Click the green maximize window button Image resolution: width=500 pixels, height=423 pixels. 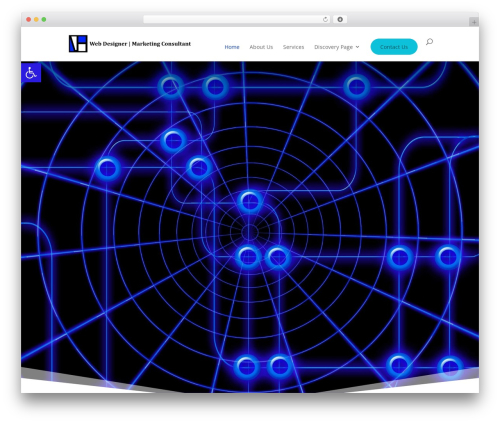44,20
